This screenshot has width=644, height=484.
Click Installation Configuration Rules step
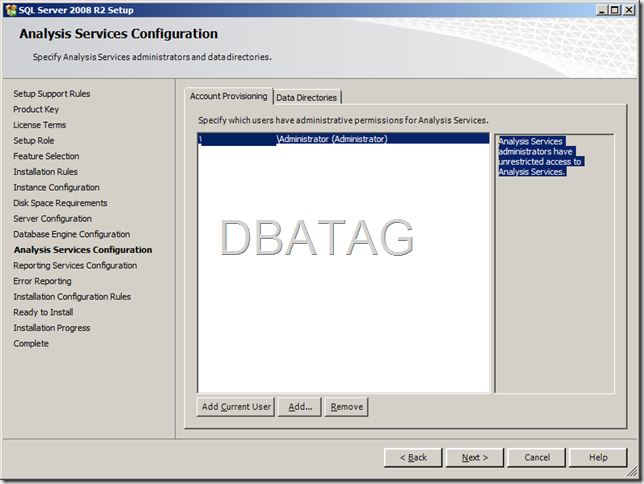click(x=72, y=297)
